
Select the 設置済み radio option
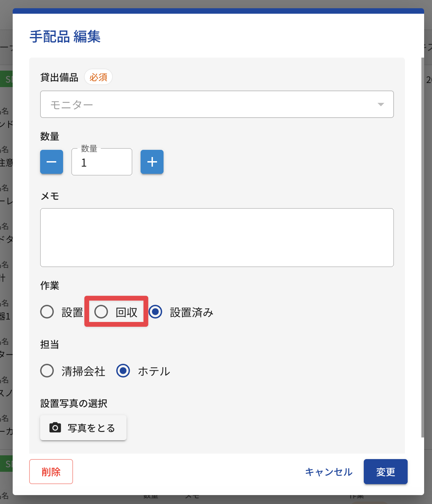(155, 312)
